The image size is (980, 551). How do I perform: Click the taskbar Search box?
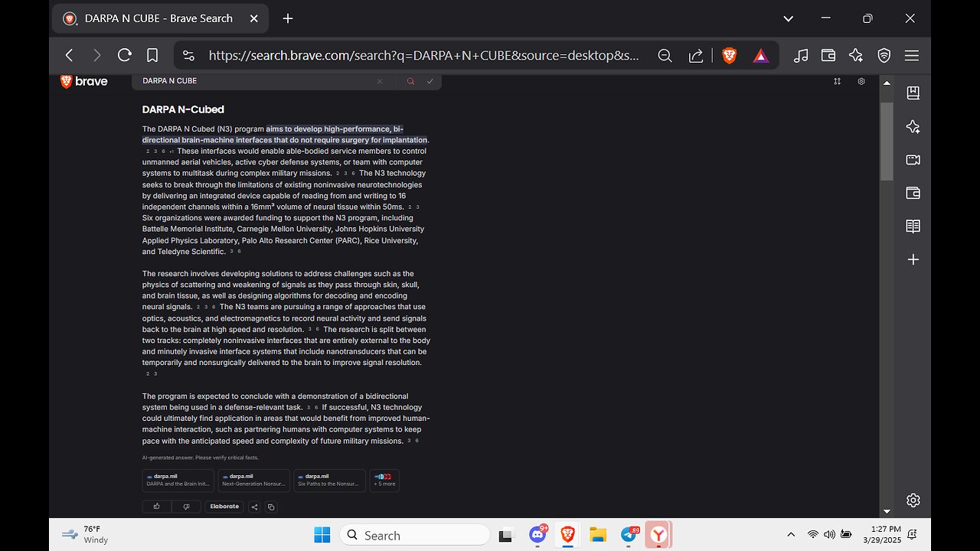[414, 535]
